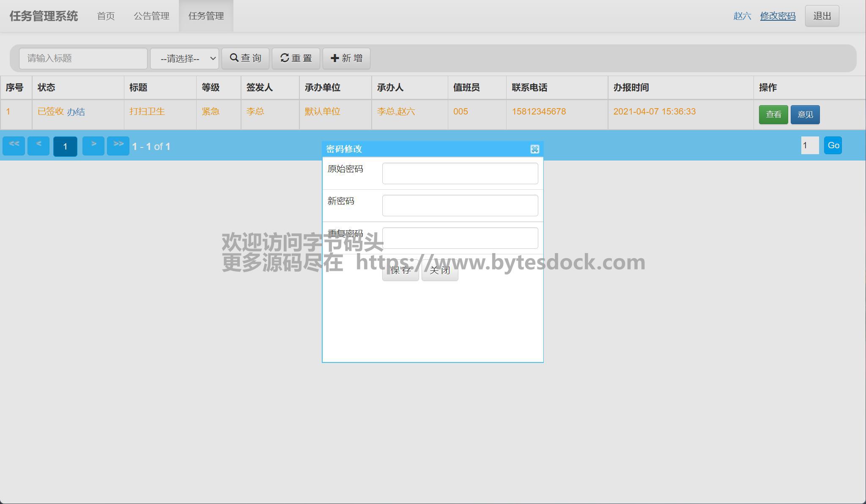866x504 pixels.
Task: Open the --请选择-- dropdown
Action: (x=184, y=58)
